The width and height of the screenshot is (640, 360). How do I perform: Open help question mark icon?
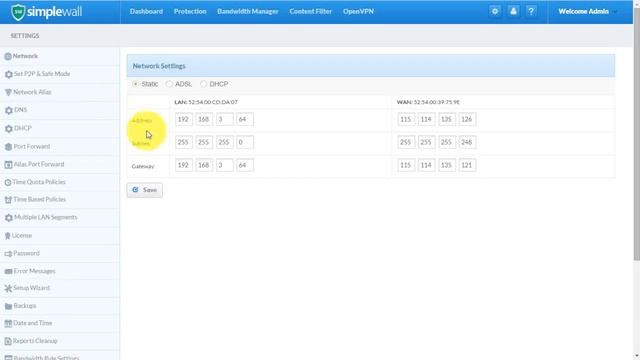pos(531,11)
